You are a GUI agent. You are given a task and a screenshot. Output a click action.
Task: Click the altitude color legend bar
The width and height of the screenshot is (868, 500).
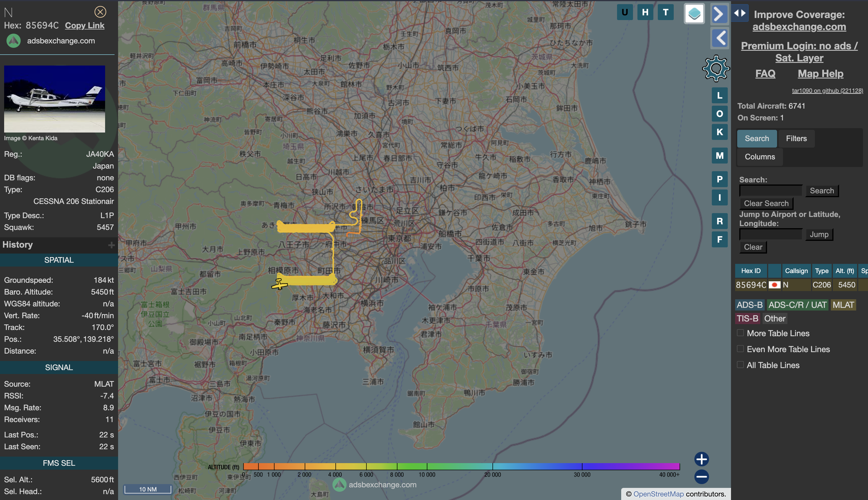pyautogui.click(x=461, y=466)
